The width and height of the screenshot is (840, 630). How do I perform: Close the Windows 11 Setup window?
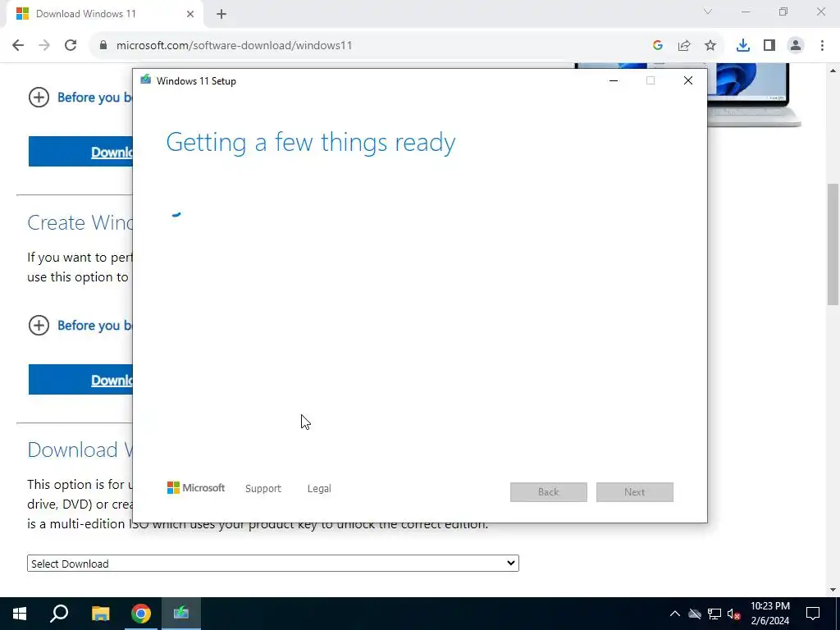tap(688, 80)
